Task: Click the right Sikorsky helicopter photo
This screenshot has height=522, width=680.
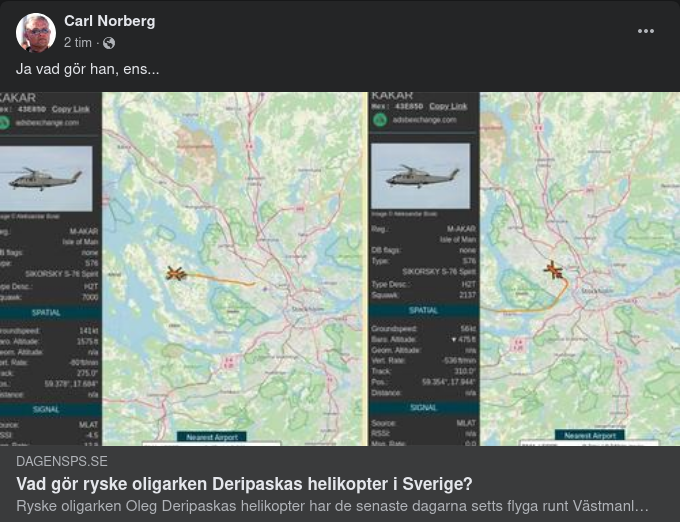Action: point(420,176)
